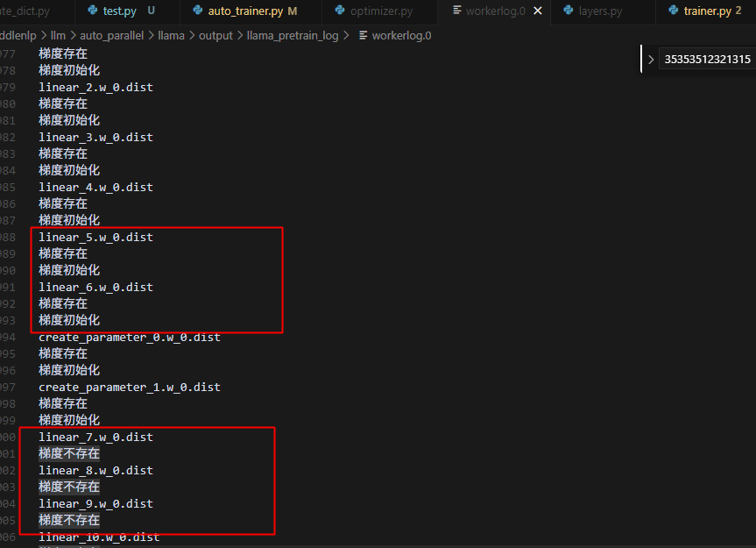
Task: Expand the replace toggle in find widget
Action: pos(650,60)
